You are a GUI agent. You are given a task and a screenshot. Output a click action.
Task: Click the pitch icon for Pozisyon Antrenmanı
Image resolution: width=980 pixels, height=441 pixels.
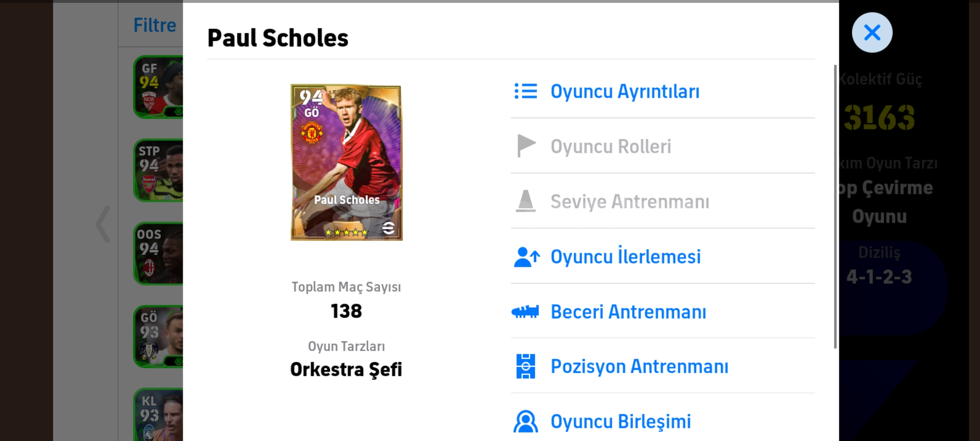point(526,366)
